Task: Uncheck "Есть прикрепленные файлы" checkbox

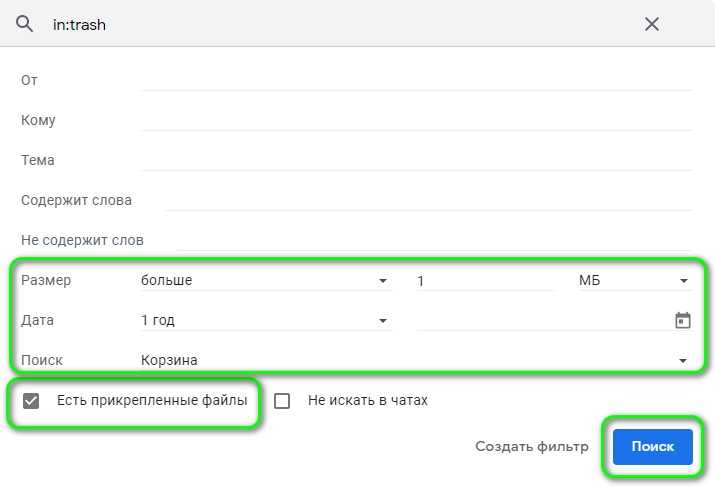Action: [31, 401]
